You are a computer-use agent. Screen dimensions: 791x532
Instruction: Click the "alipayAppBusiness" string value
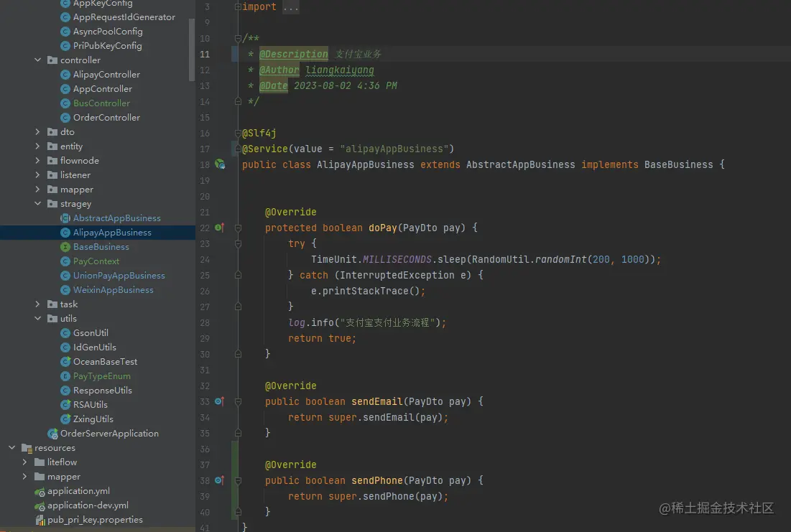coord(394,149)
